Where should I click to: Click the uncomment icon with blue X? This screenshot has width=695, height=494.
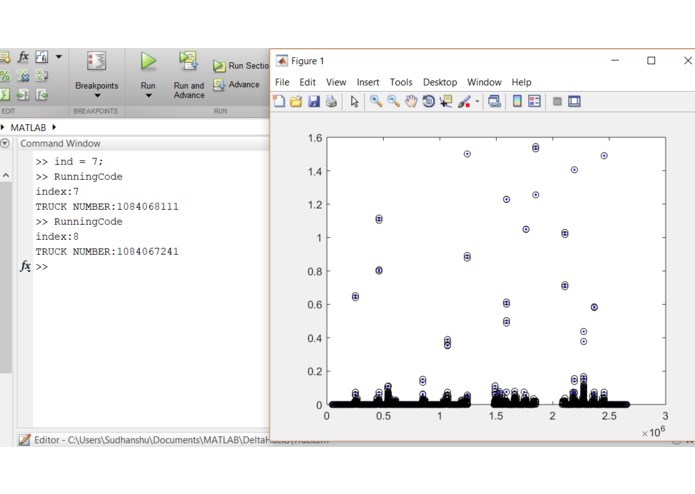coord(23,76)
